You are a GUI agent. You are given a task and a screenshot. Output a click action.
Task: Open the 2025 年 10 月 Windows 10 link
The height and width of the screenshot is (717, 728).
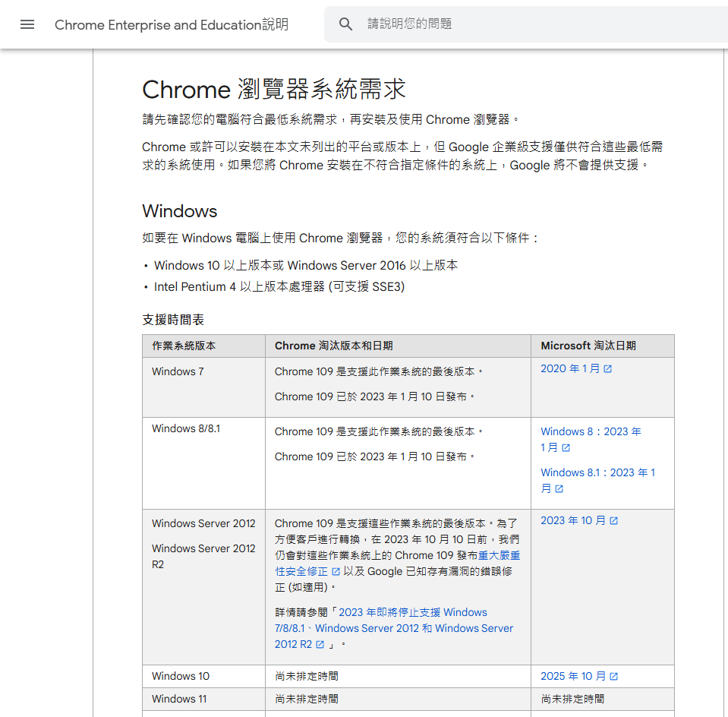pos(573,676)
